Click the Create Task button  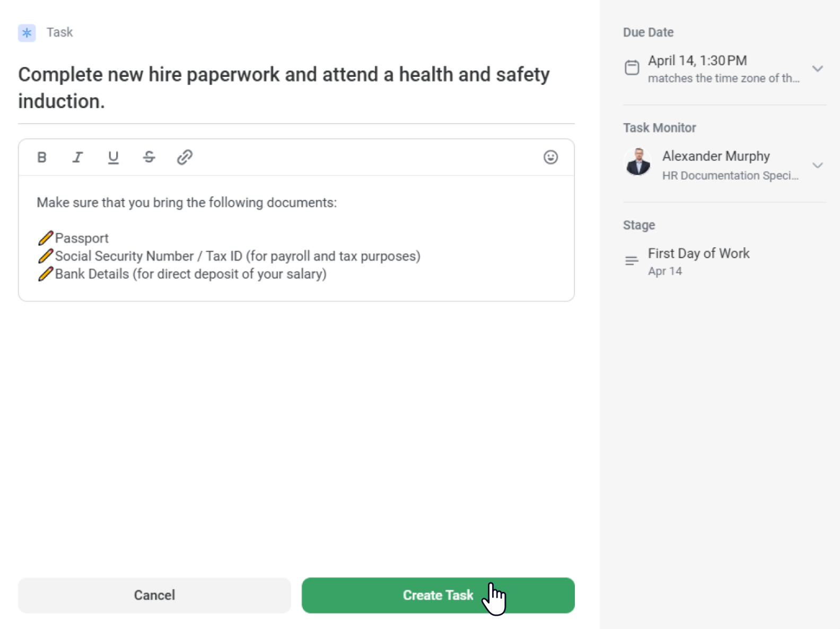[438, 595]
